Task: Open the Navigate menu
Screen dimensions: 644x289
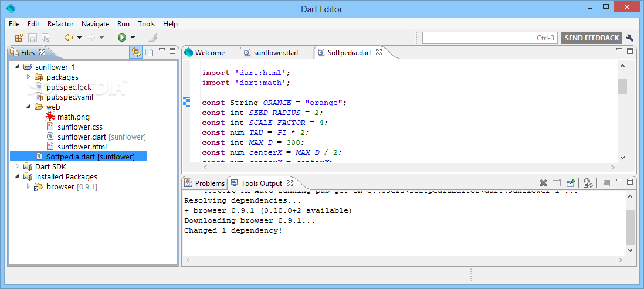Action: pyautogui.click(x=95, y=24)
